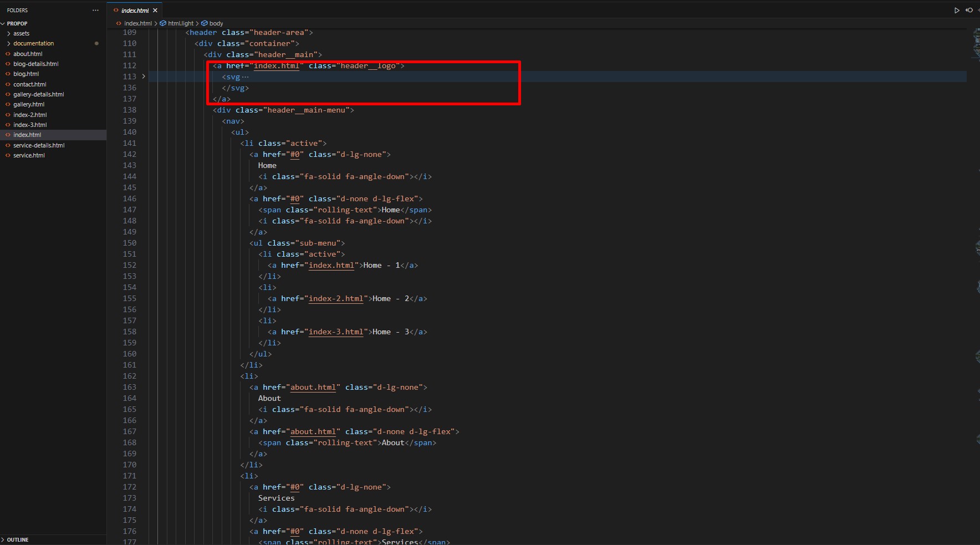This screenshot has height=545, width=980.
Task: Expand the assets folder
Action: (21, 33)
